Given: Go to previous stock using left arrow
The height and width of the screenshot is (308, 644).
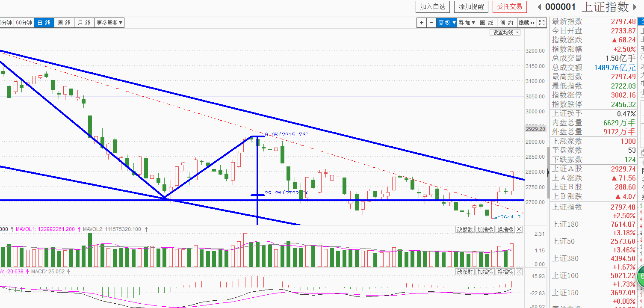Looking at the screenshot, I should click(539, 7).
